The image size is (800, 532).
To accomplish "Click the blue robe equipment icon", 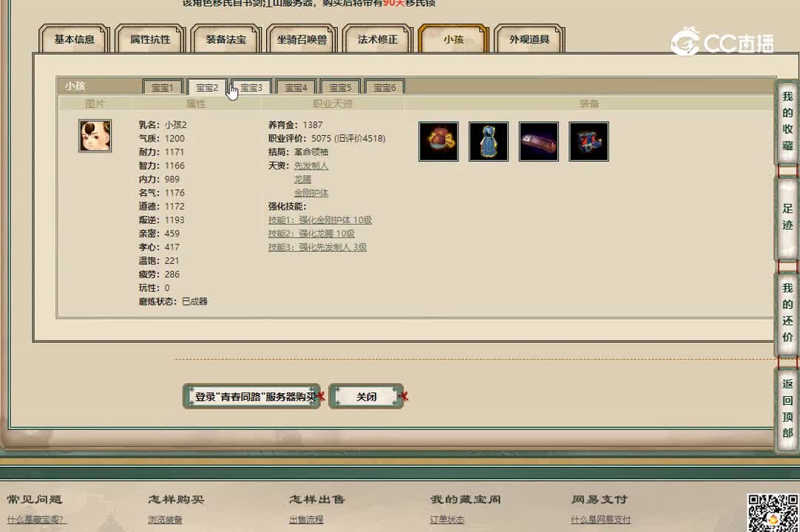I will 489,140.
